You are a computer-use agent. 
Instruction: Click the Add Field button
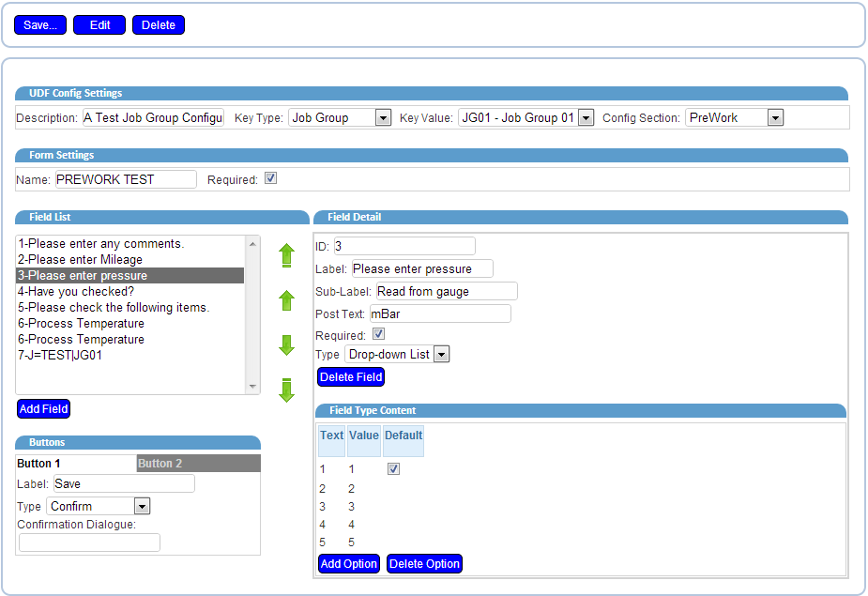(44, 409)
